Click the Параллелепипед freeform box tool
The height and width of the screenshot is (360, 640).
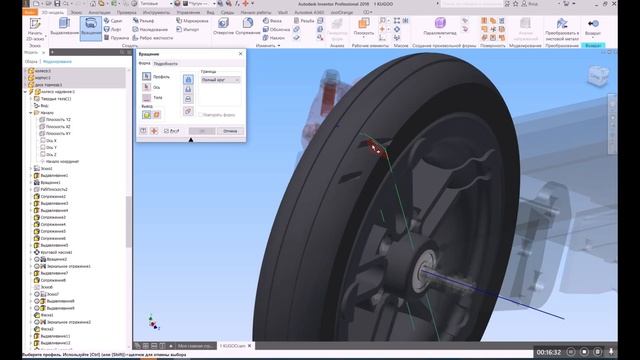440,27
